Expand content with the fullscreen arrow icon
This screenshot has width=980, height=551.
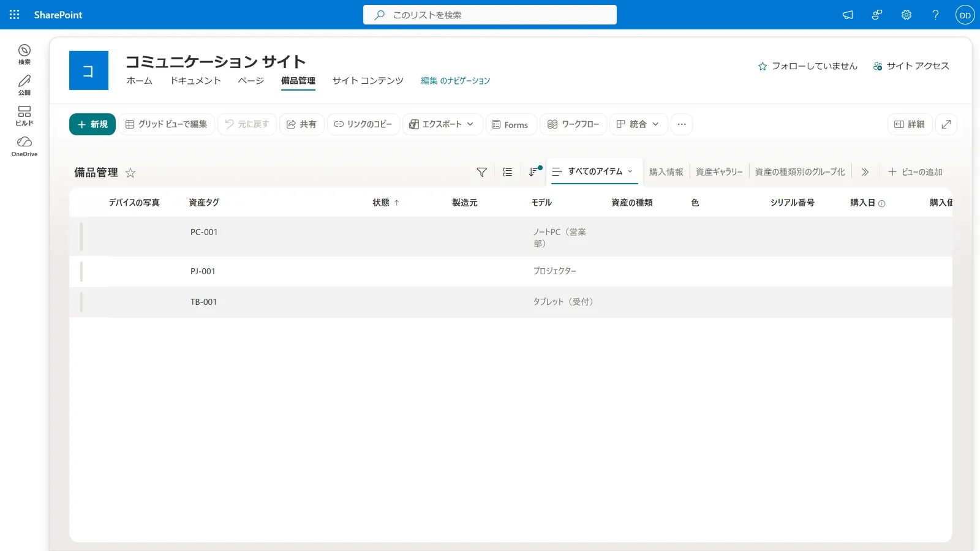point(946,124)
